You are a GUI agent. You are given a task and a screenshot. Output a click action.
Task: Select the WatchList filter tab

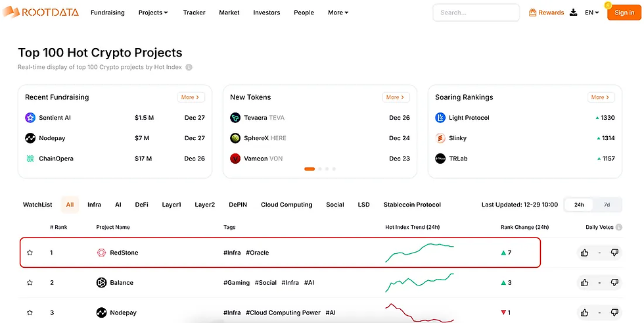tap(38, 205)
